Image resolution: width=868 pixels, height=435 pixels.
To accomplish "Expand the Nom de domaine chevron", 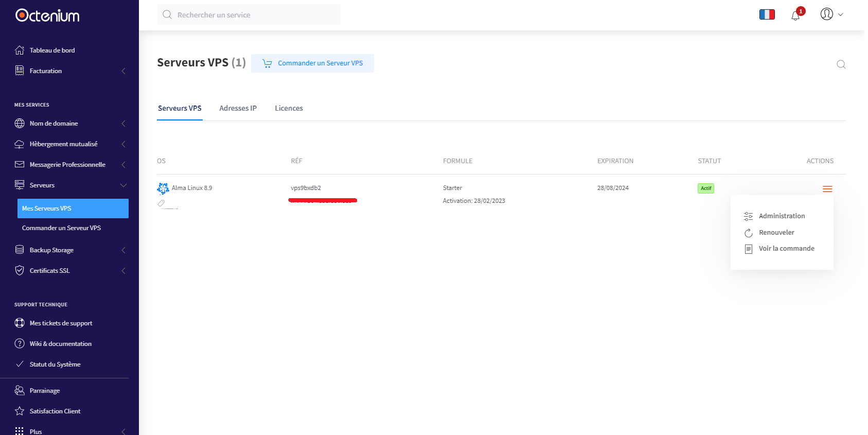I will pyautogui.click(x=123, y=124).
